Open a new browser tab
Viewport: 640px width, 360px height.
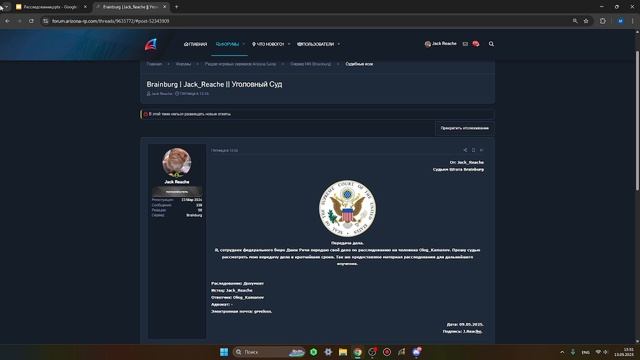pos(176,7)
